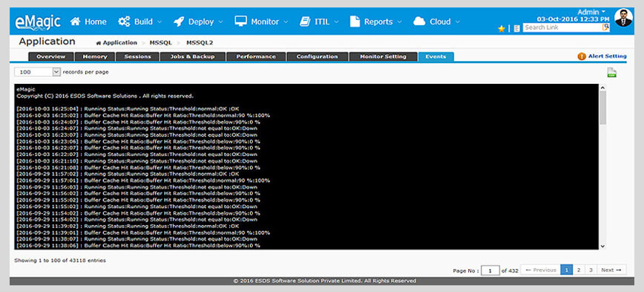
Task: Click the log entry at 2016-10-03 16:25:04
Action: (128, 108)
